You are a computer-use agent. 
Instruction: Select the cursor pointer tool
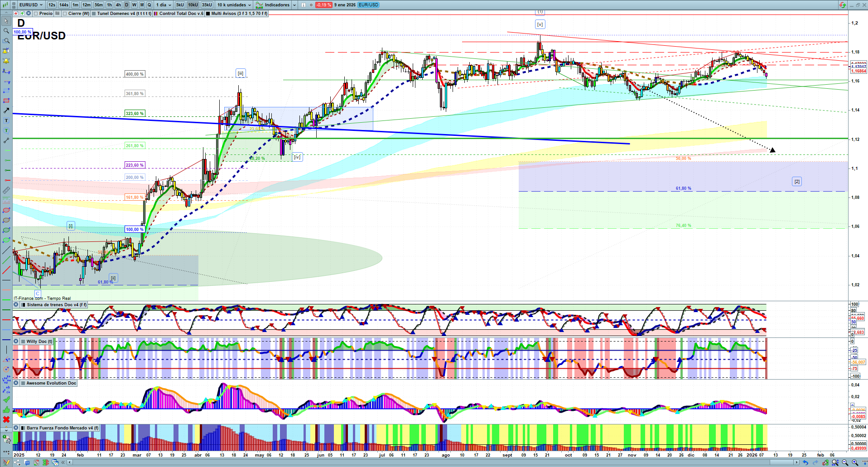(x=6, y=21)
